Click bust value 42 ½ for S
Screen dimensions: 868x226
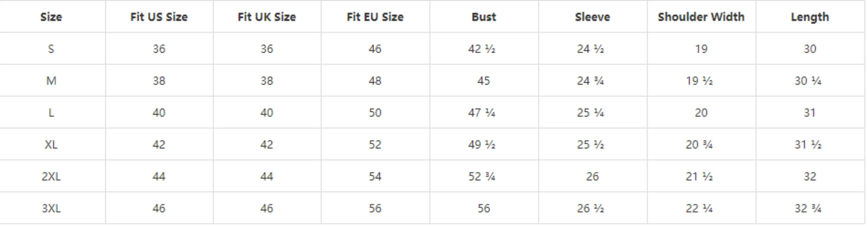pos(482,49)
